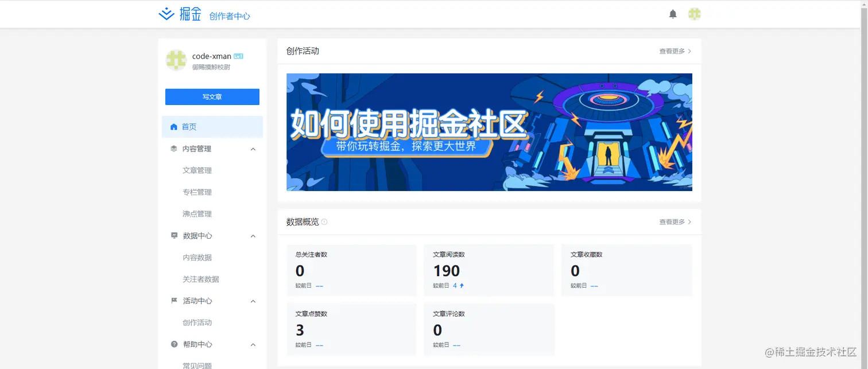The image size is (868, 369).
Task: Click the 文章阅读数 stat card
Action: 489,270
